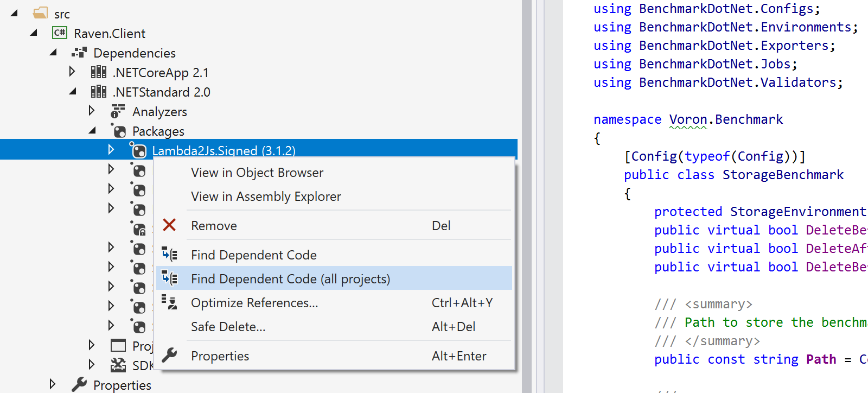Expand the SDK node

(91, 364)
